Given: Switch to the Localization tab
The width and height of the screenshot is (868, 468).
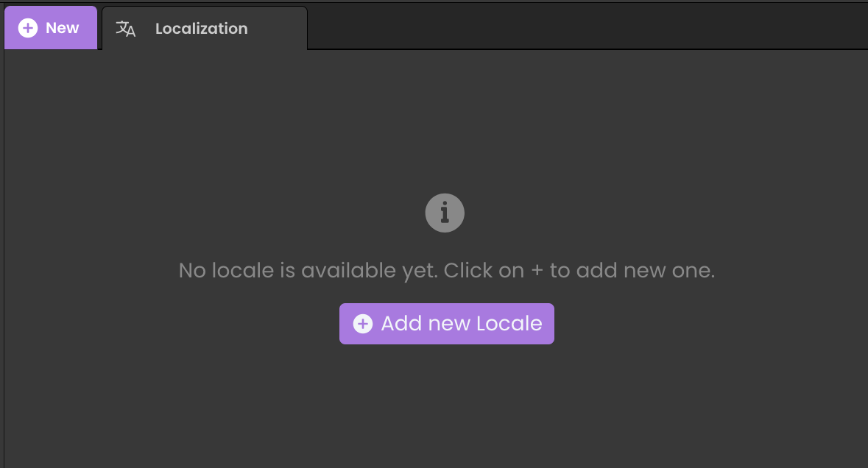Looking at the screenshot, I should tap(204, 28).
